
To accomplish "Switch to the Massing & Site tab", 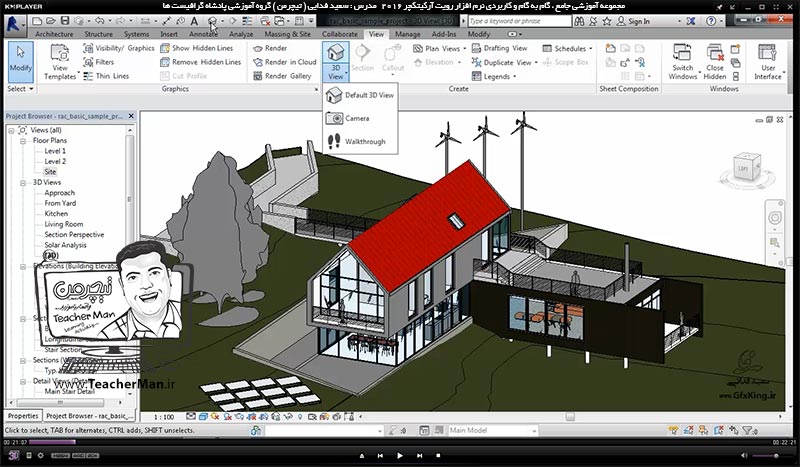I will pos(287,34).
